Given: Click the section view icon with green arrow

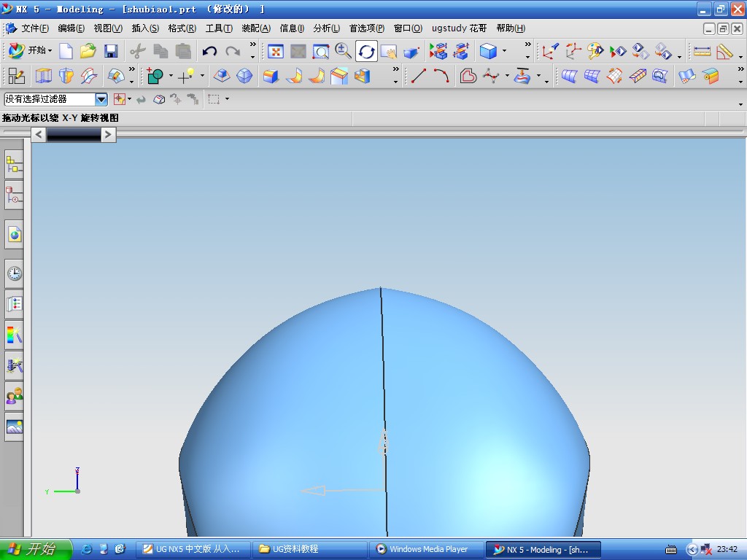Looking at the screenshot, I should coord(438,51).
